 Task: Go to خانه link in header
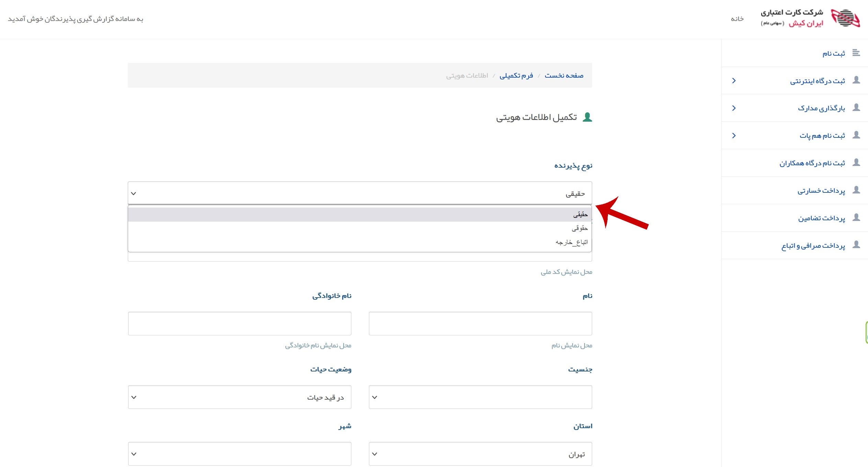(737, 19)
